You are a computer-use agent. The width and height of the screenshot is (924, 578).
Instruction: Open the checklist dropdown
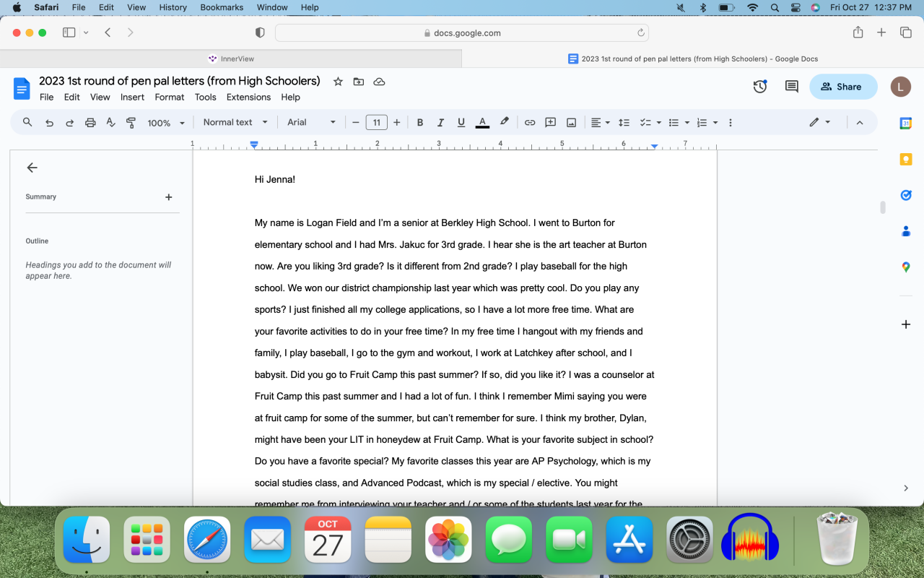pos(650,123)
